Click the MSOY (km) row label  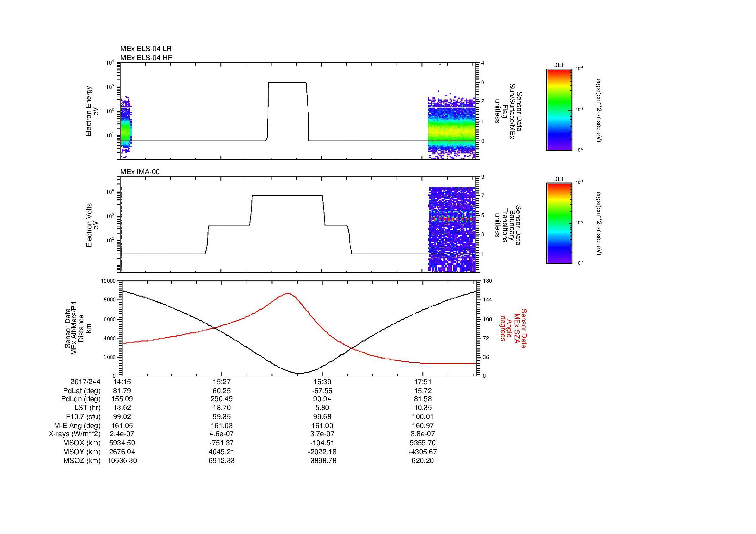pos(82,452)
